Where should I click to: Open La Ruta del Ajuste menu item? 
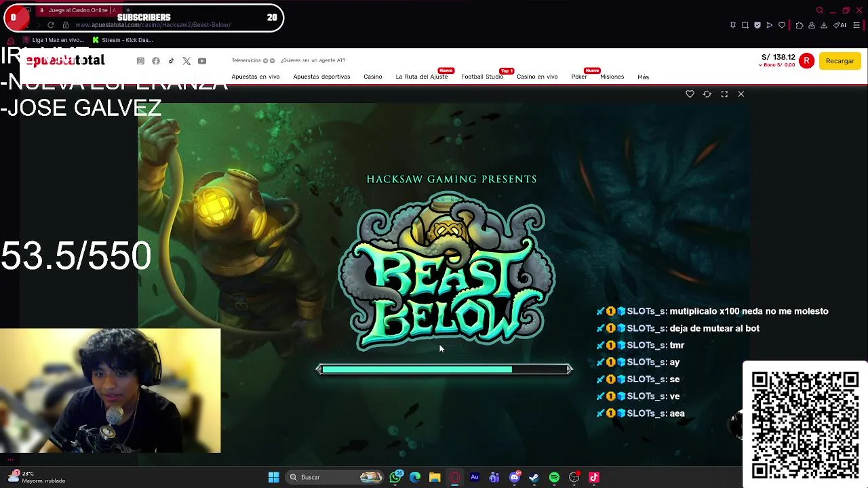point(422,77)
